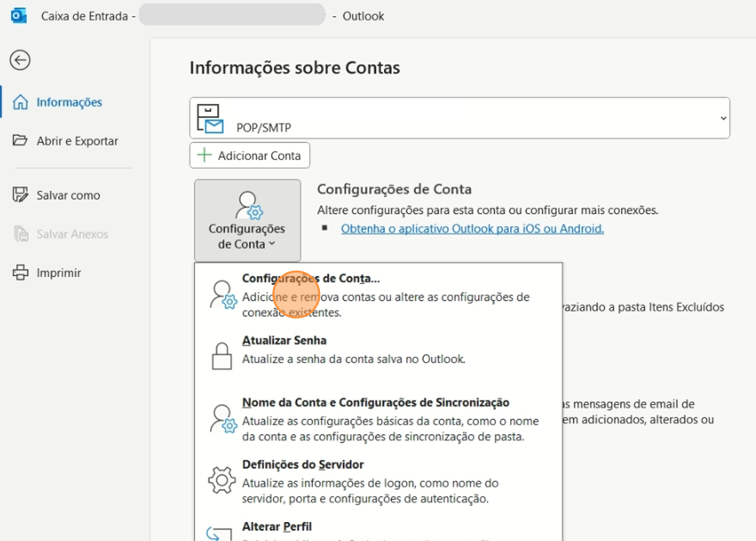
Task: Click the open folder icon for Abrir e Exportar
Action: [x=21, y=141]
